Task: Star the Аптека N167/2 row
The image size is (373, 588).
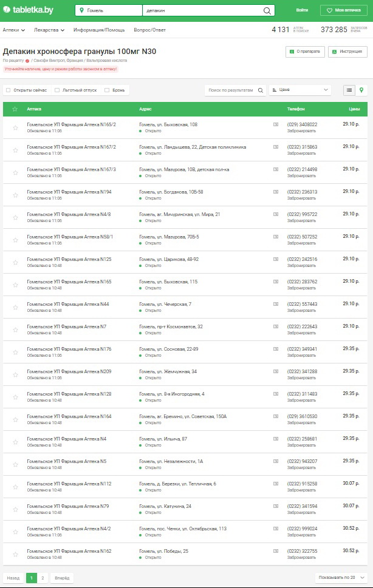Action: pos(15,150)
